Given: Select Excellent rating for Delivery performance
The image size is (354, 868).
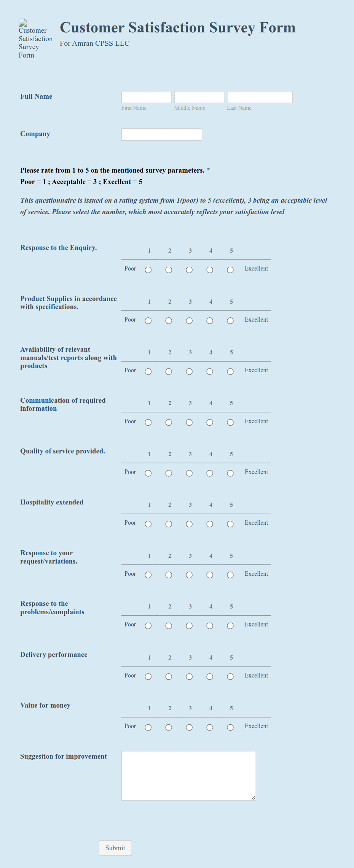Looking at the screenshot, I should [x=256, y=675].
